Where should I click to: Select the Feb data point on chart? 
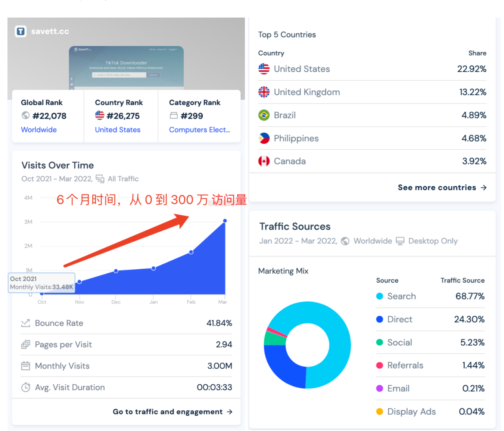(191, 252)
